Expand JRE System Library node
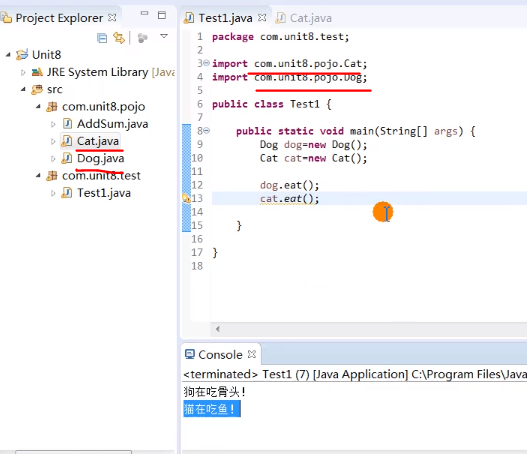Image resolution: width=527 pixels, height=454 pixels. click(23, 72)
